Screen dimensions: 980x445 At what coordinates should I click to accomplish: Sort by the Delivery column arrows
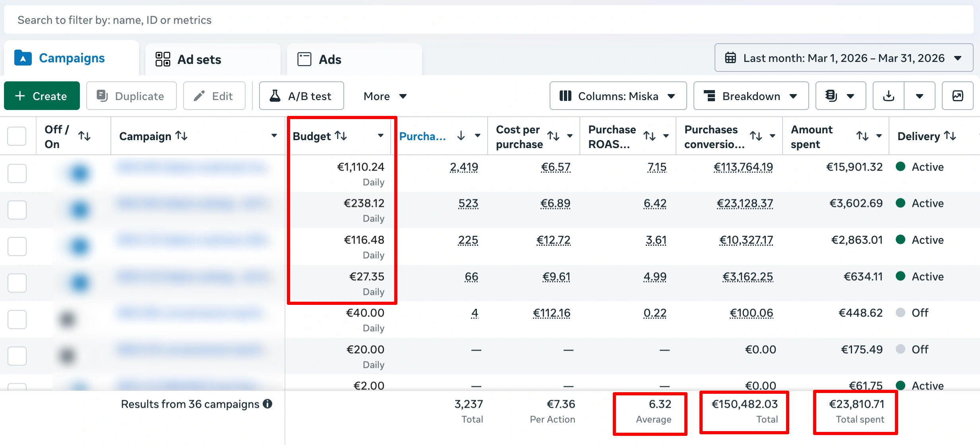click(950, 136)
